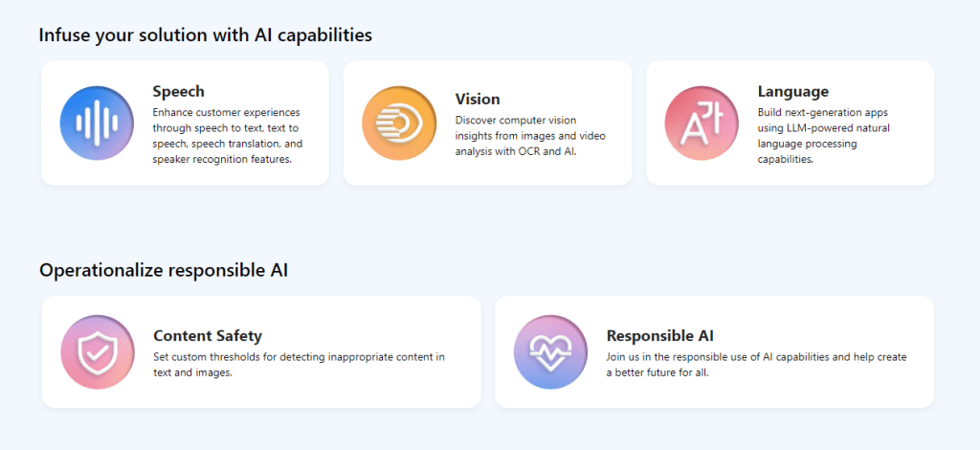
Task: Open the Content Safety title link
Action: pos(208,336)
